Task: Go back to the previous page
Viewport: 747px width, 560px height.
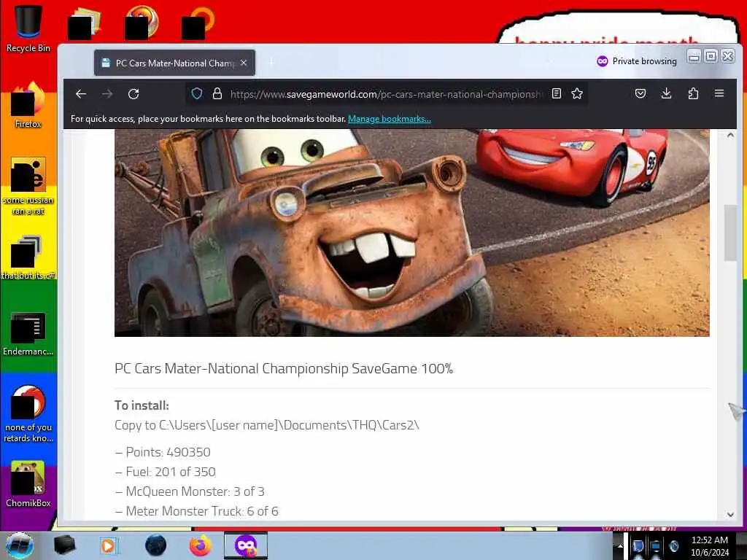Action: (x=81, y=94)
